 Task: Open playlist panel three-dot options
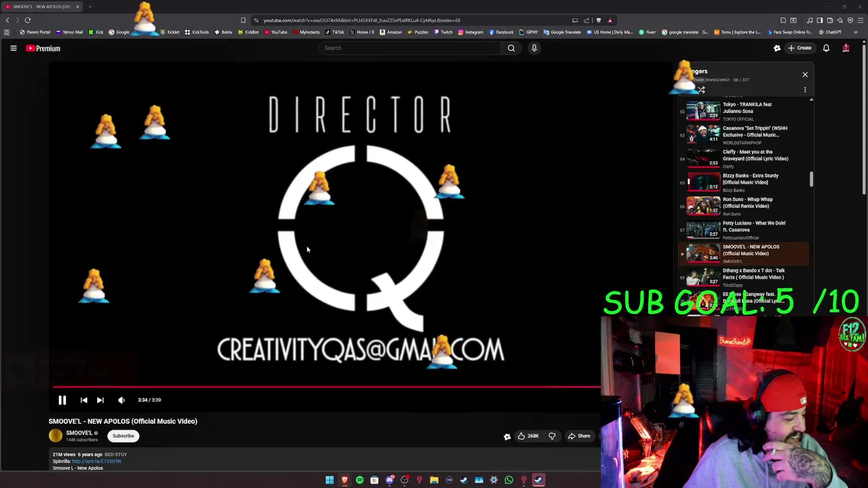tap(805, 90)
